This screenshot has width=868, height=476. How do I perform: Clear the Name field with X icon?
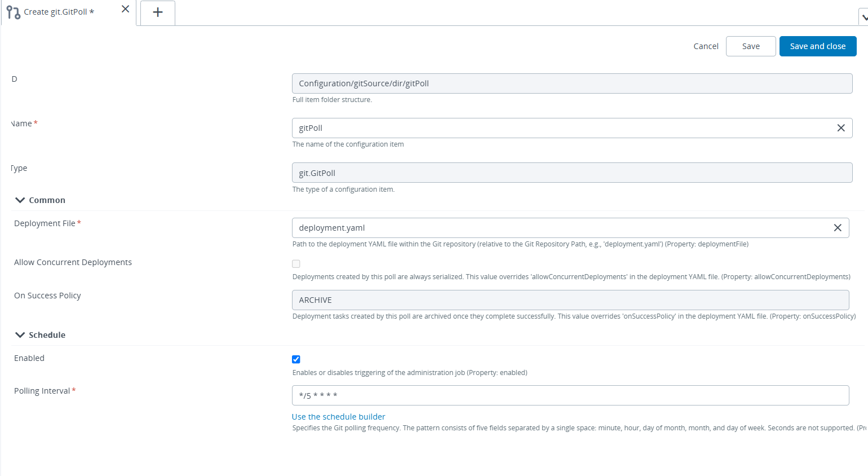pos(841,128)
